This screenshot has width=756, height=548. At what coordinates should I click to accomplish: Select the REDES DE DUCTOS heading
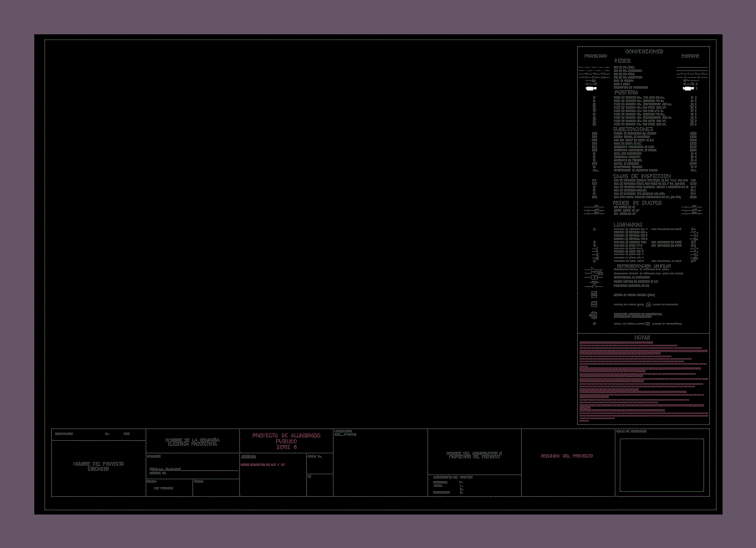coord(637,203)
